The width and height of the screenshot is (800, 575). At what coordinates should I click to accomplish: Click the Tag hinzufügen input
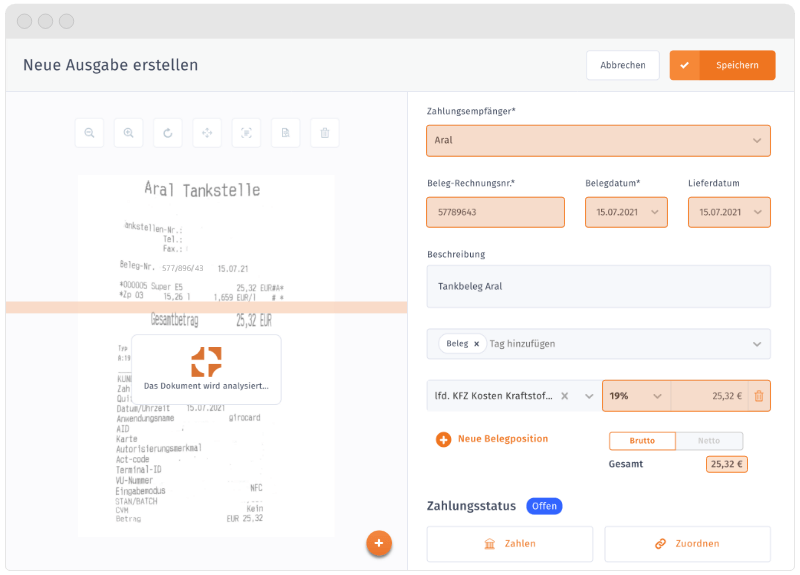[x=522, y=344]
